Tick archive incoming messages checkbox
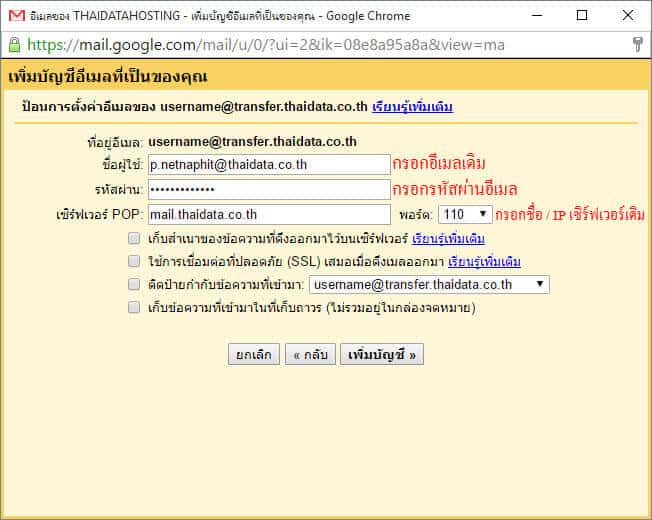 click(134, 307)
